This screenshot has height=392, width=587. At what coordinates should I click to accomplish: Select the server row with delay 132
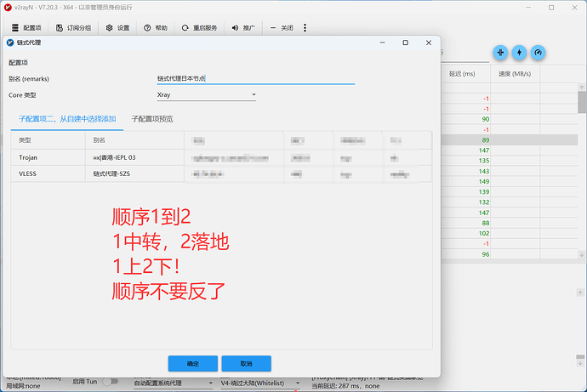coord(509,202)
